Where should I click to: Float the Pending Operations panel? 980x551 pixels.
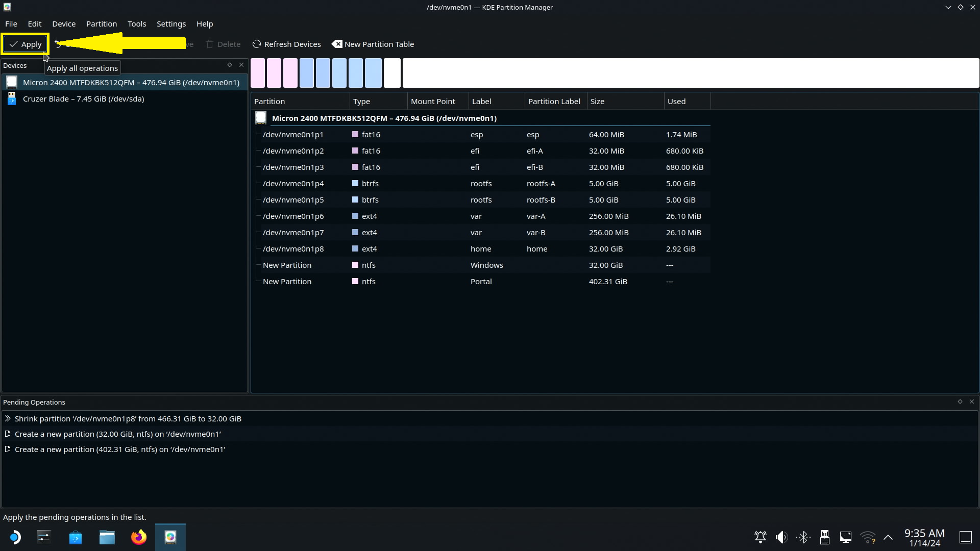coord(960,402)
